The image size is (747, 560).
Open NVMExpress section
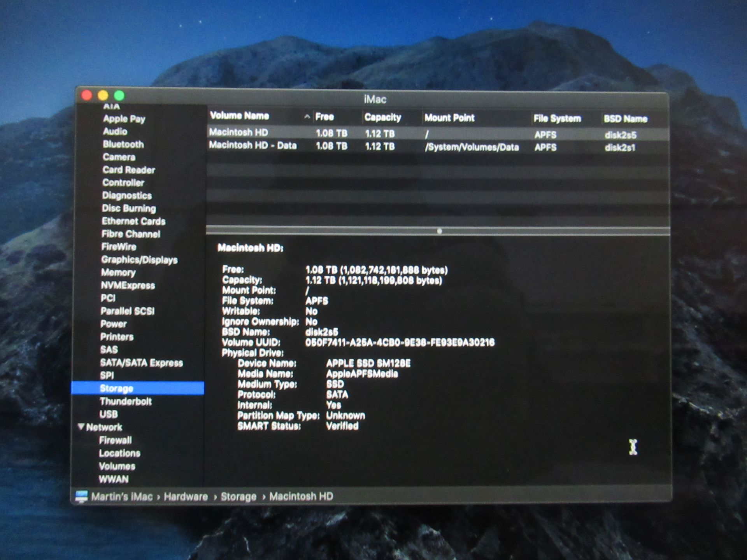tap(128, 285)
